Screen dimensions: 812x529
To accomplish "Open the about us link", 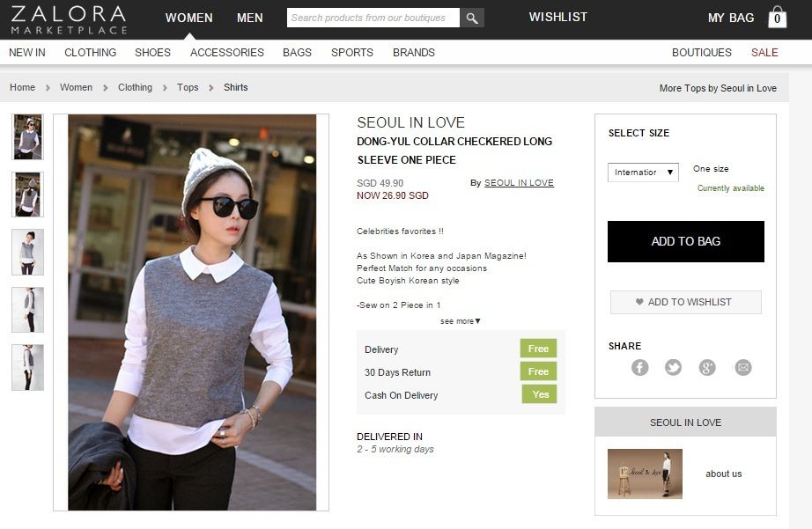I will 723,474.
